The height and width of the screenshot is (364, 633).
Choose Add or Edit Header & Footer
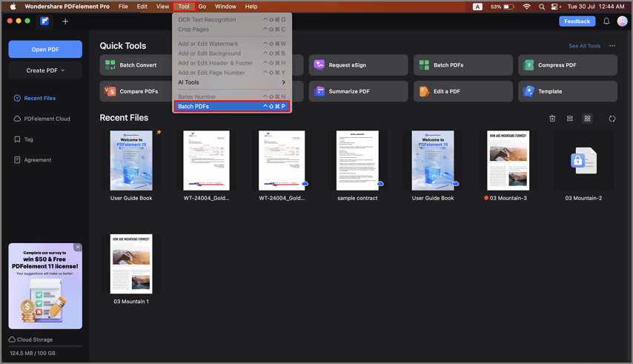click(x=231, y=63)
